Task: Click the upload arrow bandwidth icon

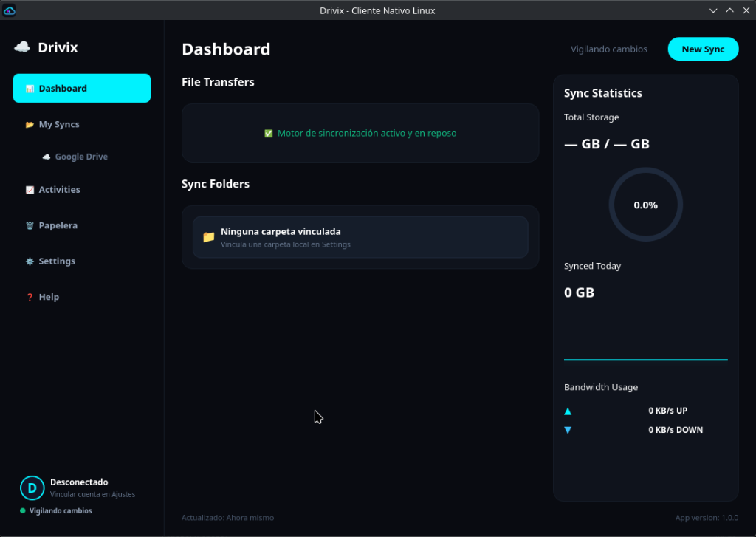Action: 568,411
